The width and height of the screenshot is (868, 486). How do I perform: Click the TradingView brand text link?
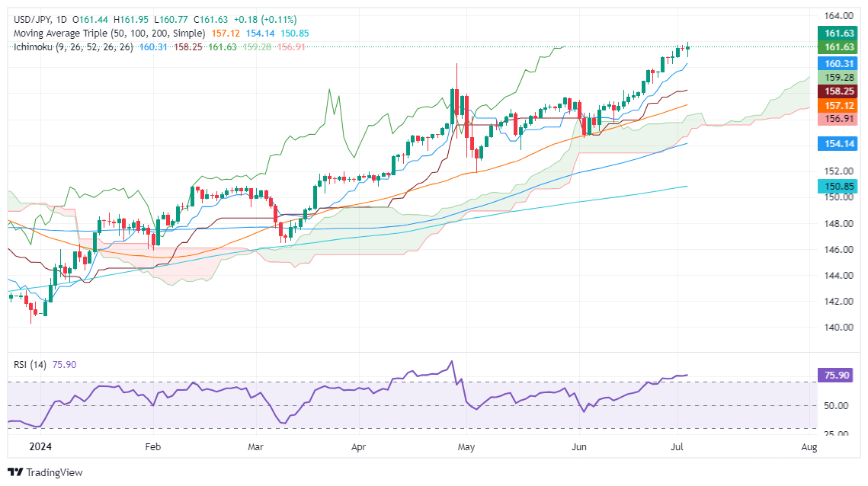[x=54, y=472]
